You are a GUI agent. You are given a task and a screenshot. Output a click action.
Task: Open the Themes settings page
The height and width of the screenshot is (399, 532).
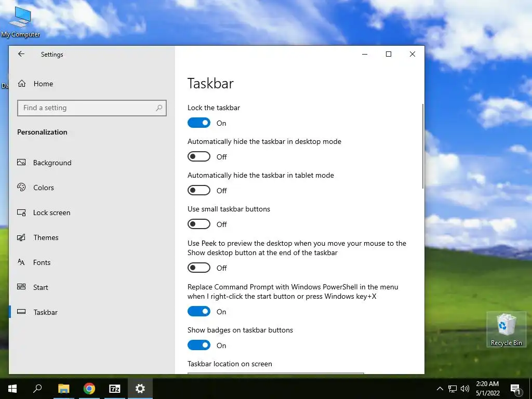91,237
